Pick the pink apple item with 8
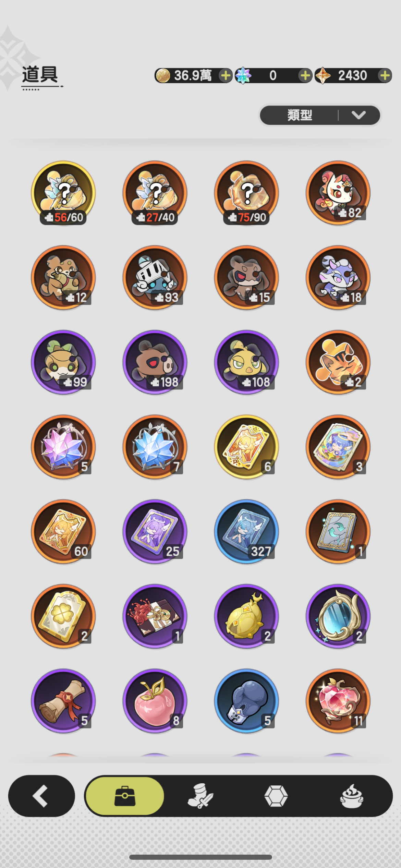This screenshot has width=401, height=868. click(x=155, y=701)
